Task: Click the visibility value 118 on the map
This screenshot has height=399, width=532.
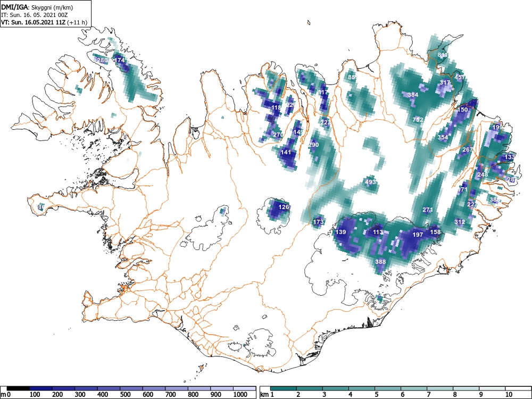Action: 277,107
